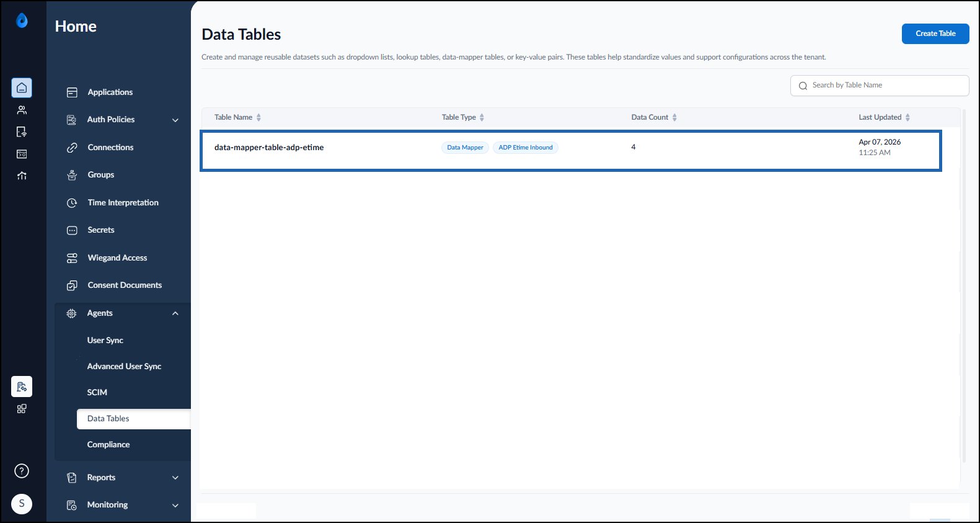Click the Wiegand Access icon
This screenshot has width=980, height=523.
72,258
